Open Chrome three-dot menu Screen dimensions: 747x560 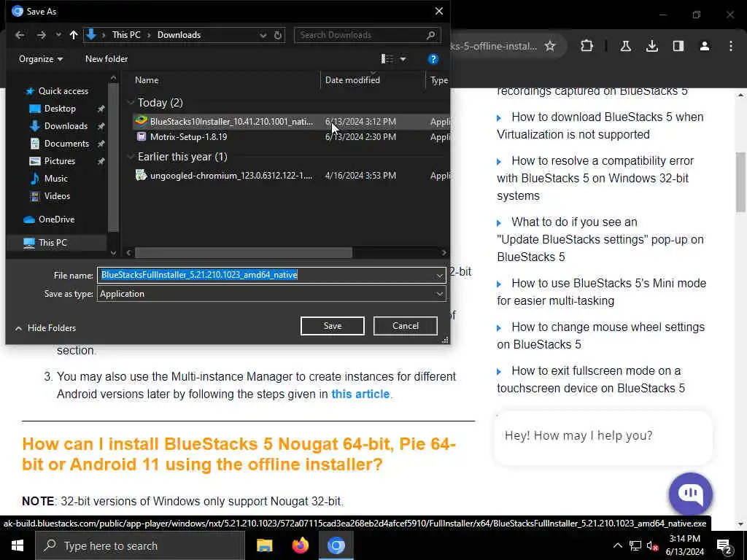731,46
